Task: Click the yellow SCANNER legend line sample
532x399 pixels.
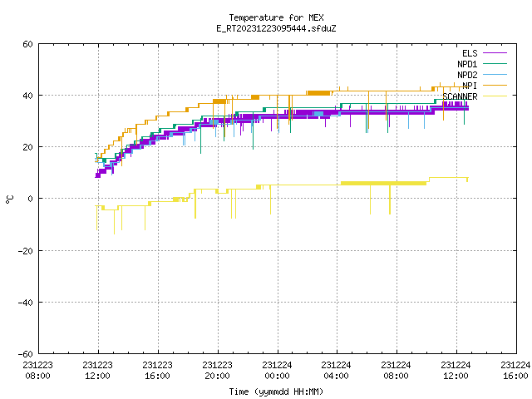Action: 495,96
